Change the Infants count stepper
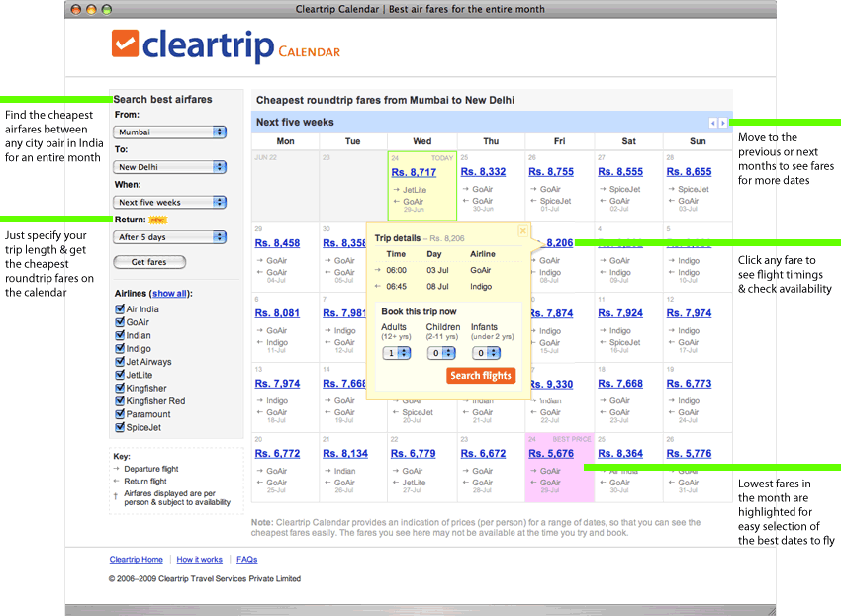Image resolution: width=841 pixels, height=616 pixels. [487, 353]
